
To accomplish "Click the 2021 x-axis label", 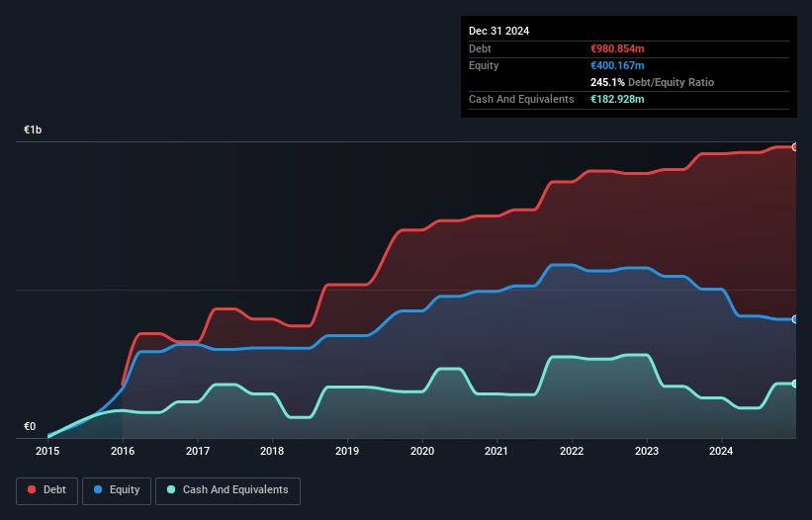I will pyautogui.click(x=496, y=451).
